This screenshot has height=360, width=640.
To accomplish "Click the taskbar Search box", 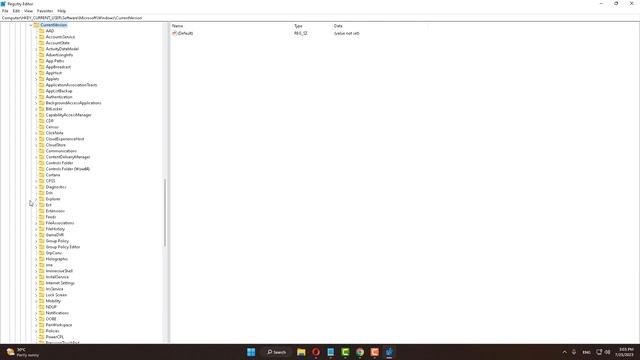I will tap(276, 352).
